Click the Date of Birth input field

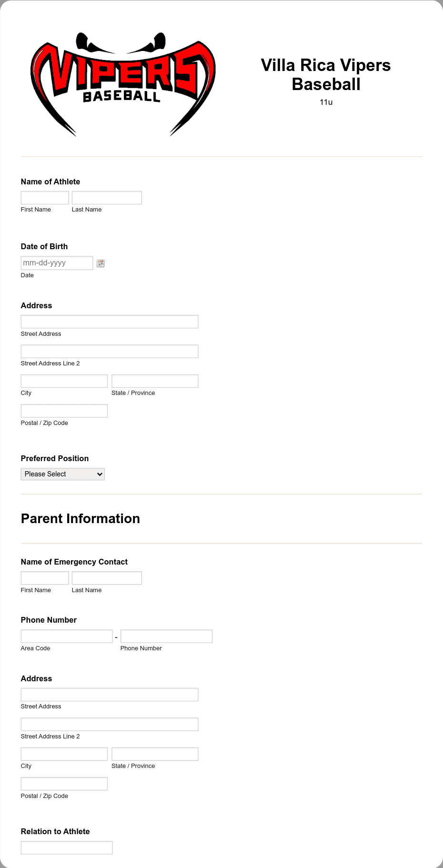pyautogui.click(x=56, y=262)
